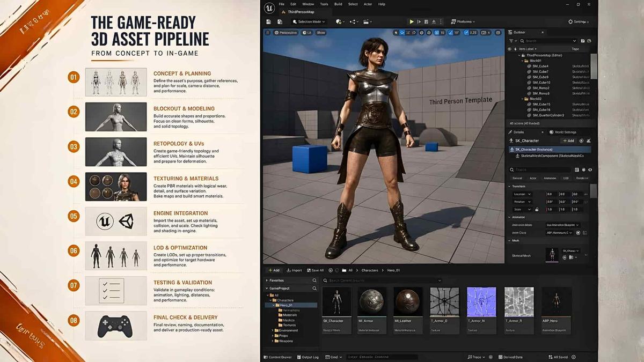Click the Import button
Image resolution: width=644 pixels, height=362 pixels.
coord(294,270)
